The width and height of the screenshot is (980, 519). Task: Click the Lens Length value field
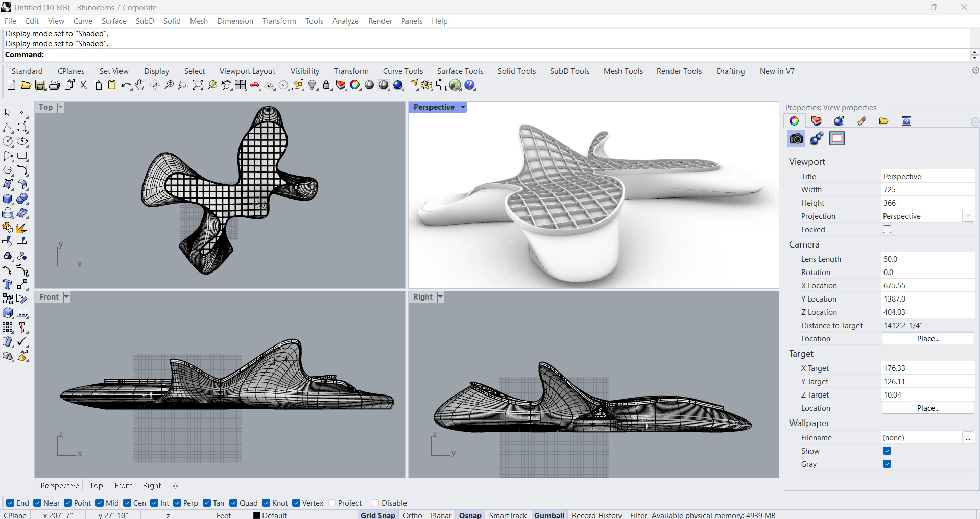928,259
